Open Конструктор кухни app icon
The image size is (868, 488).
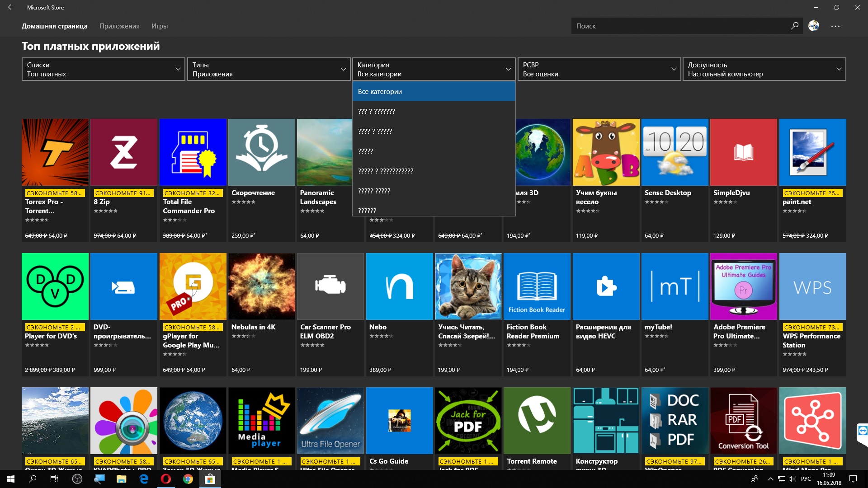pyautogui.click(x=606, y=421)
